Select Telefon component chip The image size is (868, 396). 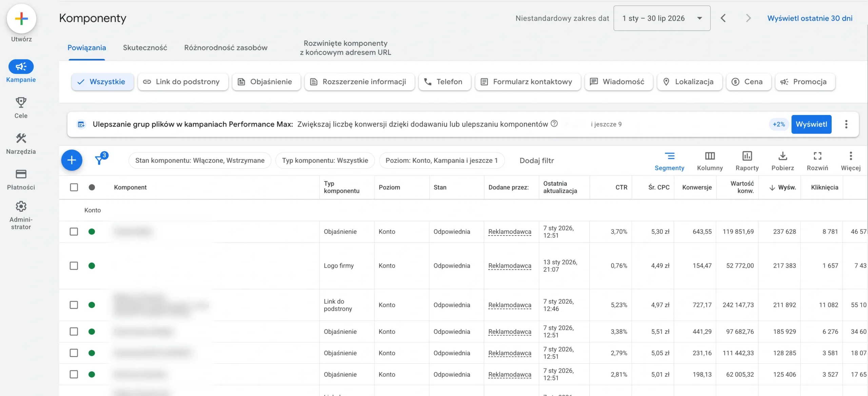point(445,82)
